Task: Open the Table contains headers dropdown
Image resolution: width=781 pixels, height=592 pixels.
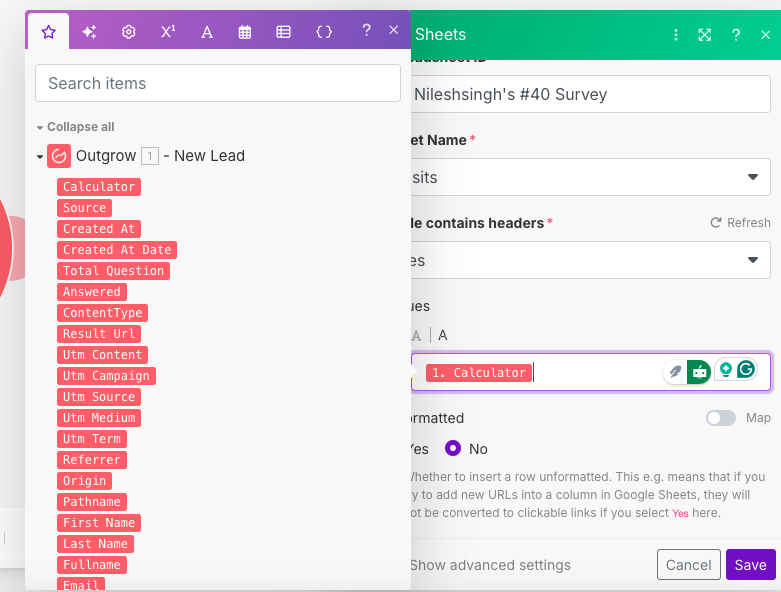Action: point(590,260)
